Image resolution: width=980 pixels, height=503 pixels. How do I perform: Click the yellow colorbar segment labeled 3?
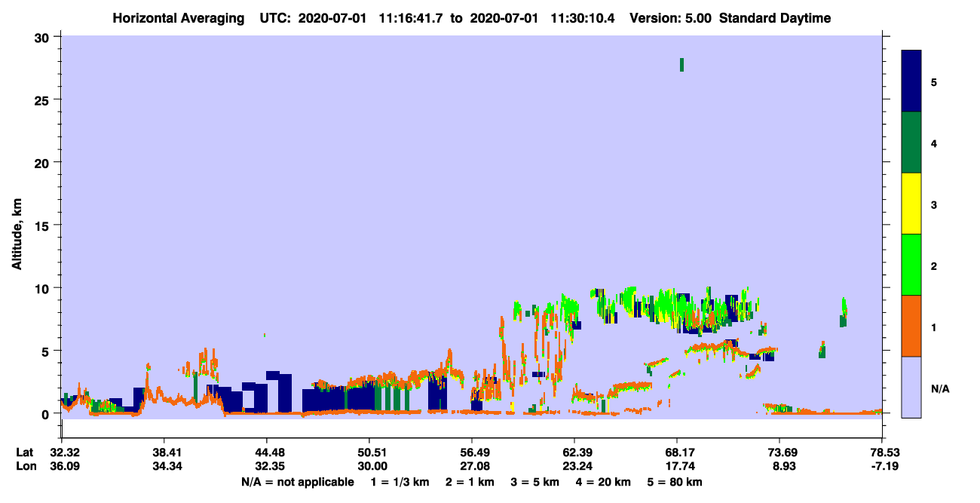coord(911,204)
